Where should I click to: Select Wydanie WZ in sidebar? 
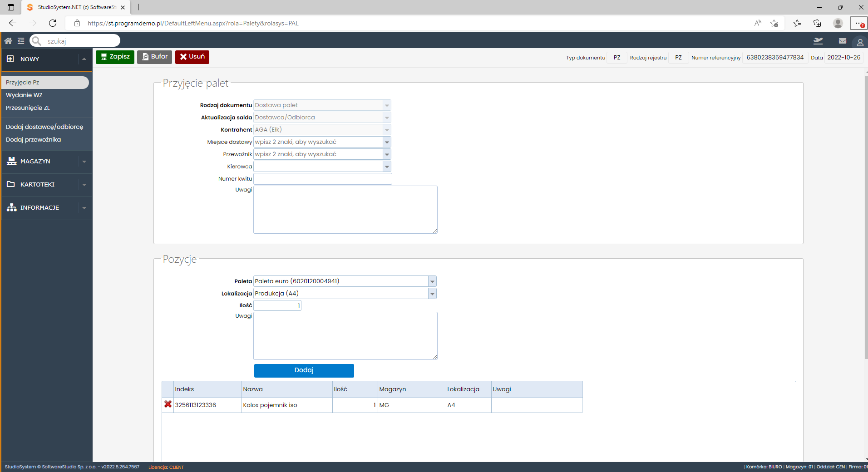24,95
